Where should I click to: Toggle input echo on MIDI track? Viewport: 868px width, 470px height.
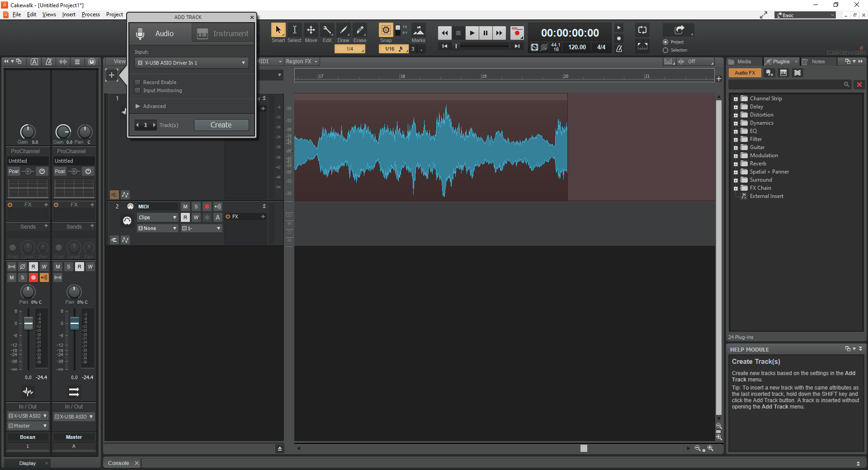[217, 207]
